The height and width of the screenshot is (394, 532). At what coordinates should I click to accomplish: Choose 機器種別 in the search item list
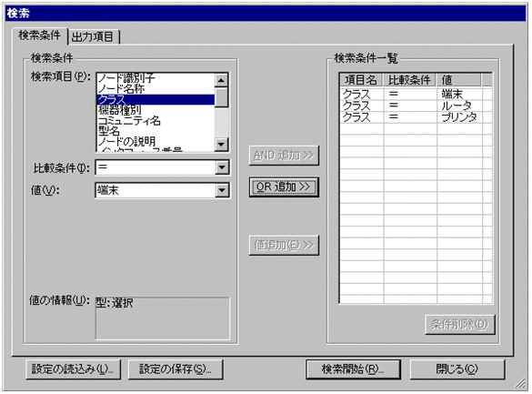[x=156, y=110]
